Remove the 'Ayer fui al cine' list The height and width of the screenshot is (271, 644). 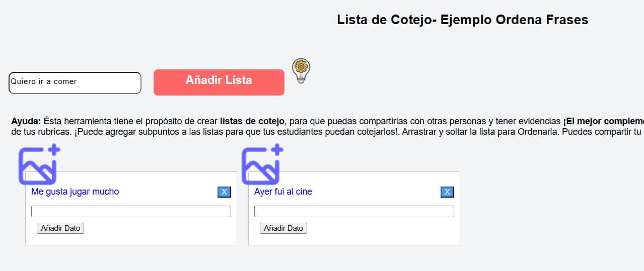click(x=447, y=192)
